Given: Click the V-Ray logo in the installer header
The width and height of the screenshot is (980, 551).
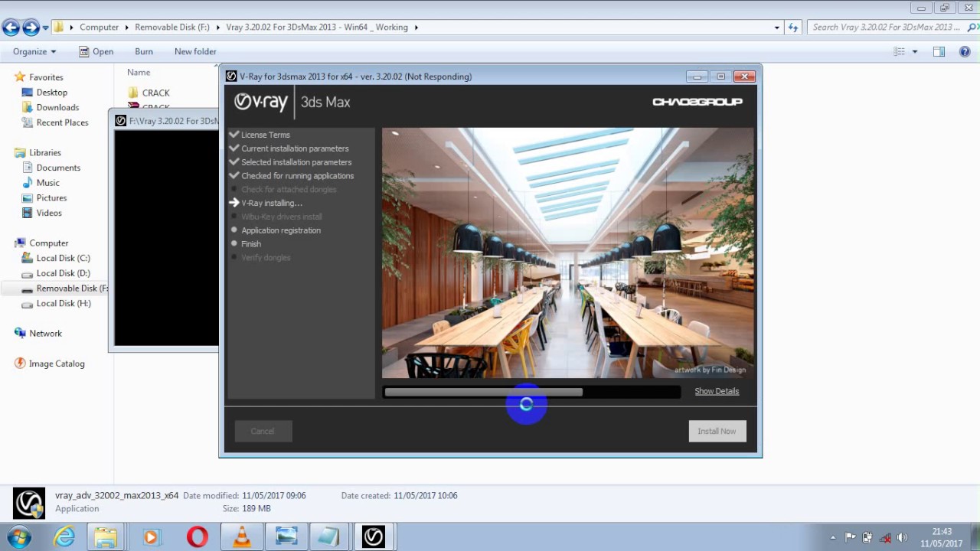Looking at the screenshot, I should [x=261, y=102].
